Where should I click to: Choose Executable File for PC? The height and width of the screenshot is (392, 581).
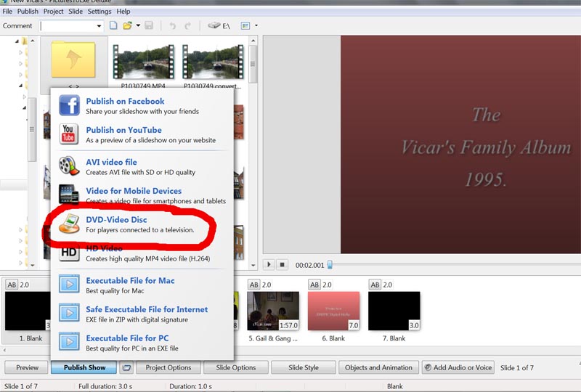[x=127, y=338]
